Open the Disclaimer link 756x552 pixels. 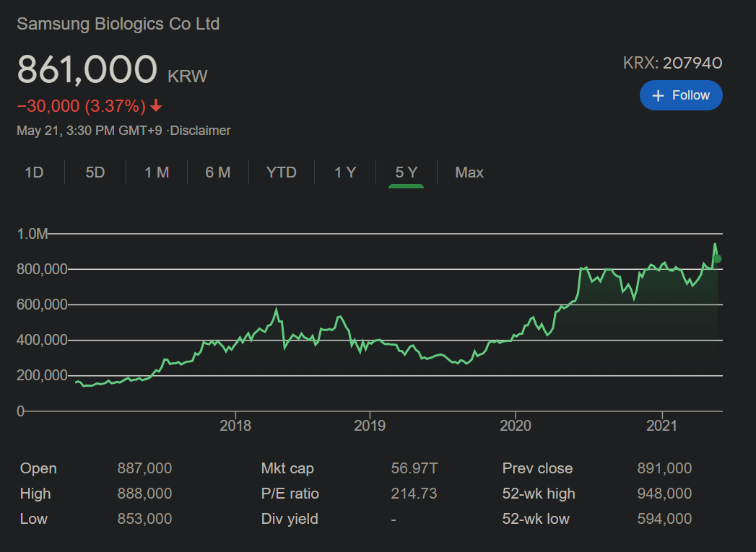coord(200,131)
